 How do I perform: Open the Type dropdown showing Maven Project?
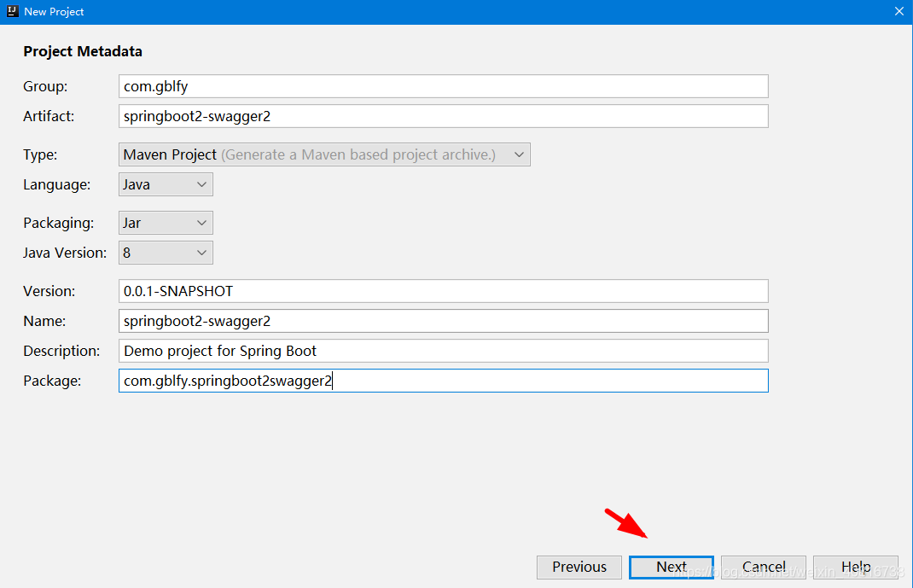324,154
